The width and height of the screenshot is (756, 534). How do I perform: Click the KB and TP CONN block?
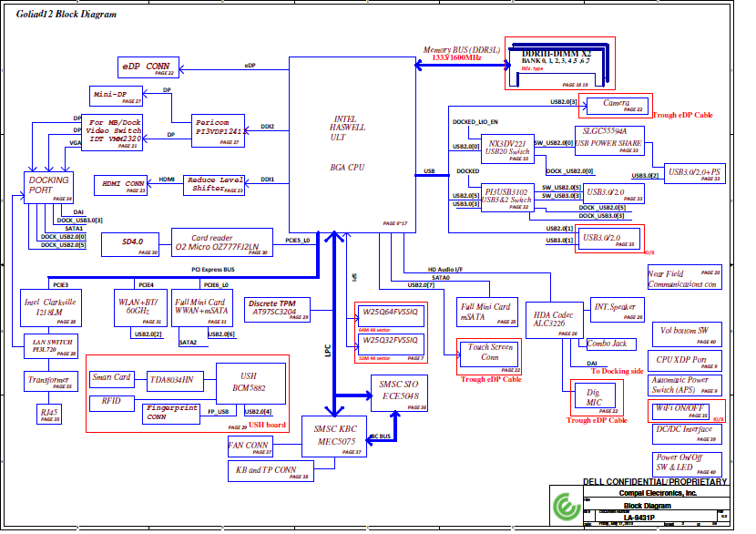coord(271,471)
